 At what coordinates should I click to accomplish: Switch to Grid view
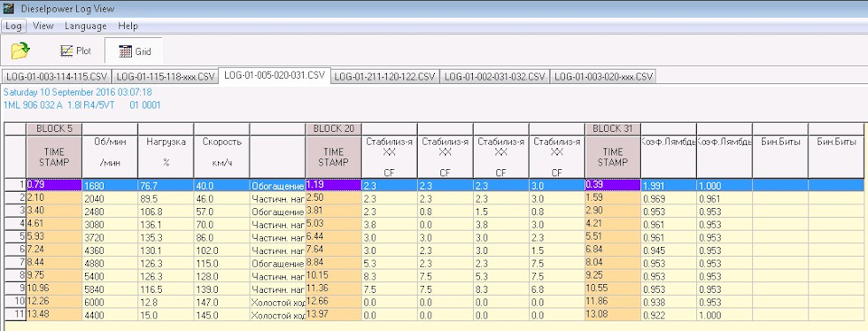point(135,52)
